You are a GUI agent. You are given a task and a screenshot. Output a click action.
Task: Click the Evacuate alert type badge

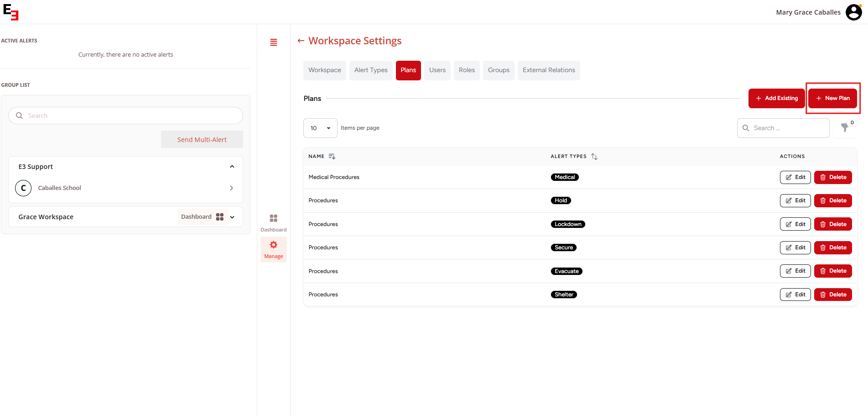pyautogui.click(x=567, y=271)
